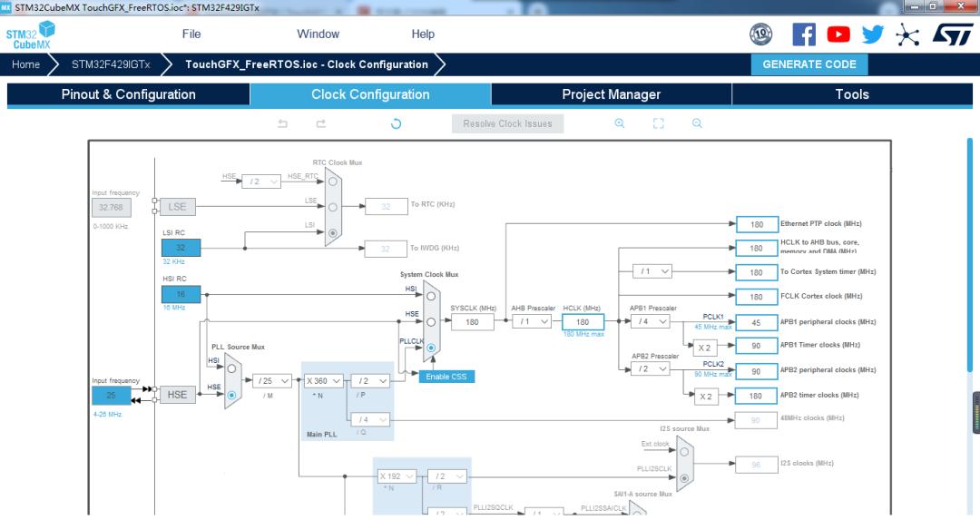The image size is (980, 520).
Task: Select PLLCLK in System Clock Mux
Action: click(x=431, y=348)
